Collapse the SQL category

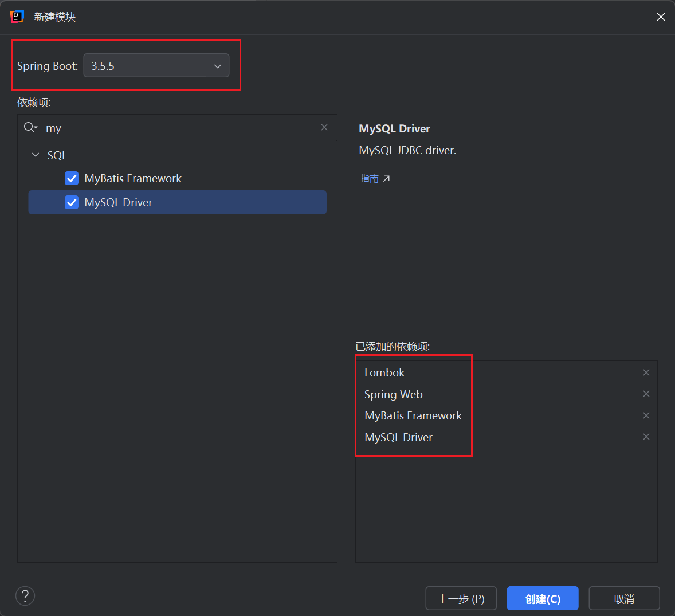[36, 155]
